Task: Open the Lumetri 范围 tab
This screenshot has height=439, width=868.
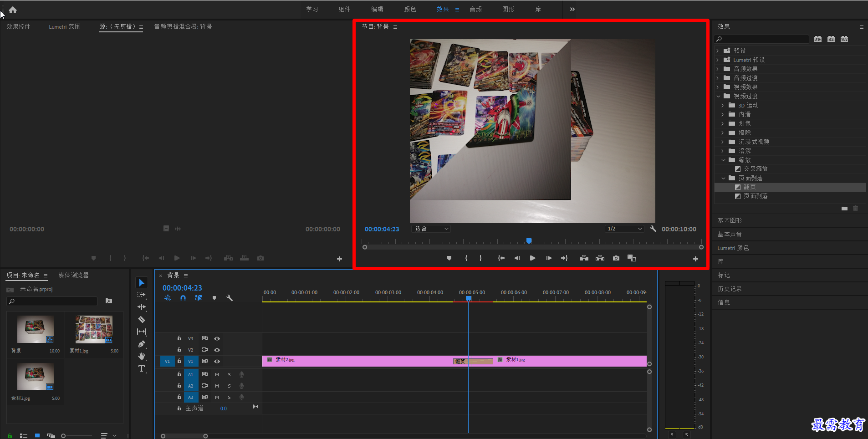Action: coord(65,26)
